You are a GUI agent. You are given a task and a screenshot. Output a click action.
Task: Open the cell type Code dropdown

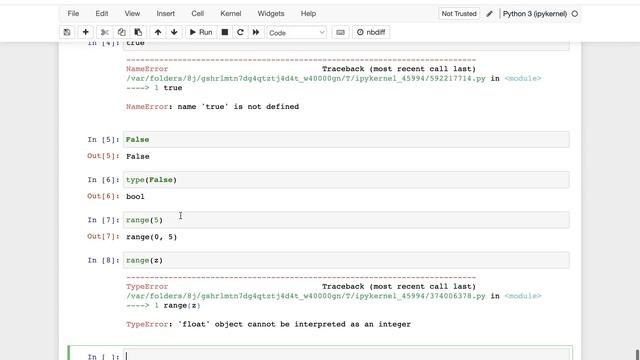pyautogui.click(x=297, y=33)
